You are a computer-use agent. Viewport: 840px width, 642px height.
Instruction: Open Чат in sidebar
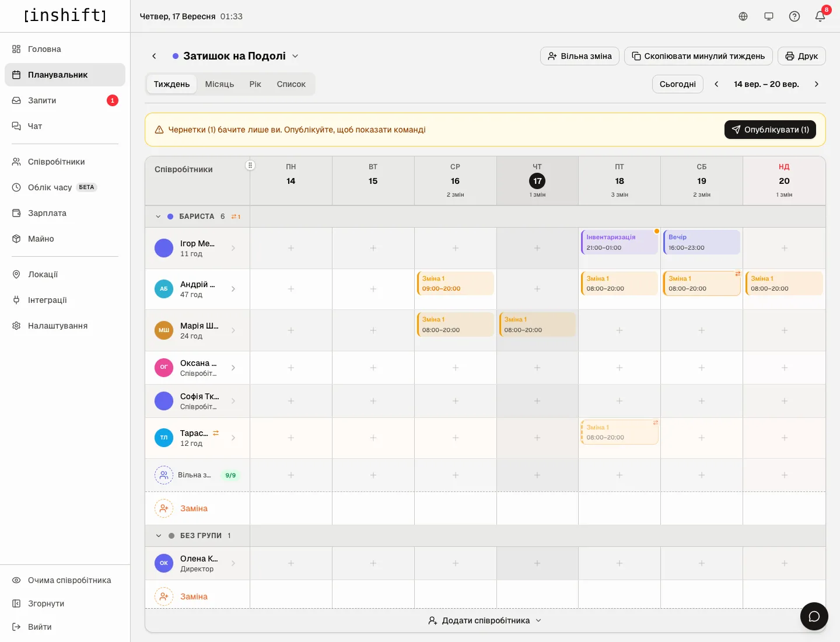pyautogui.click(x=65, y=126)
